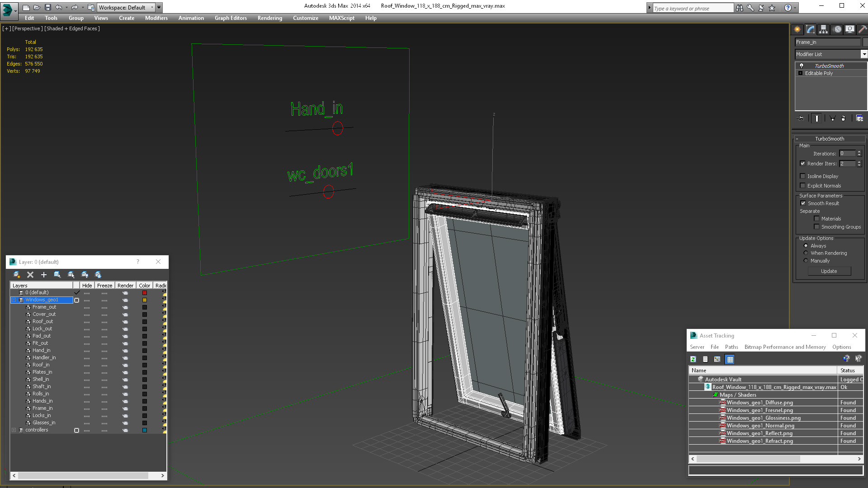868x488 pixels.
Task: Expand the Editable Poly modifier entry
Action: click(x=801, y=73)
